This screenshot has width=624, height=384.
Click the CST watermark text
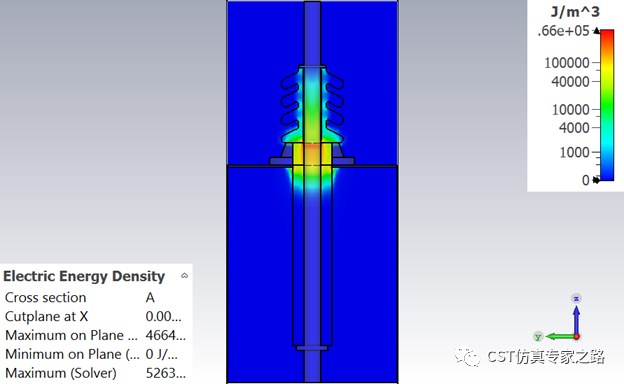(x=546, y=357)
